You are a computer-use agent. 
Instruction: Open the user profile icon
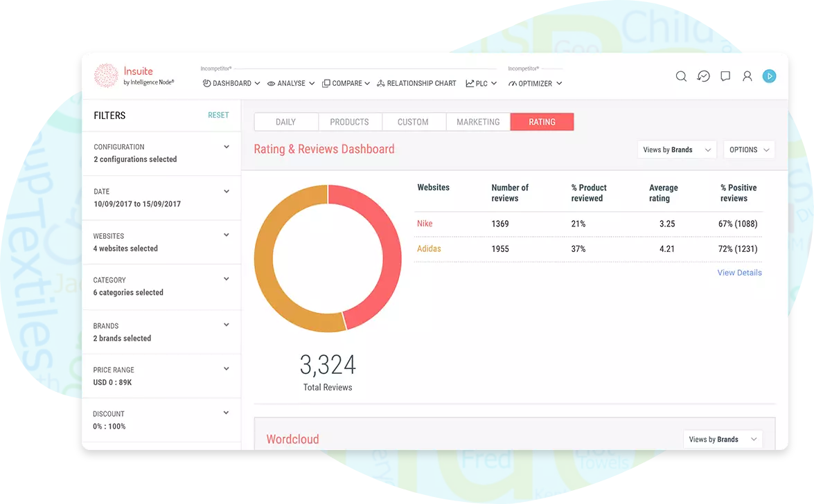pyautogui.click(x=747, y=76)
